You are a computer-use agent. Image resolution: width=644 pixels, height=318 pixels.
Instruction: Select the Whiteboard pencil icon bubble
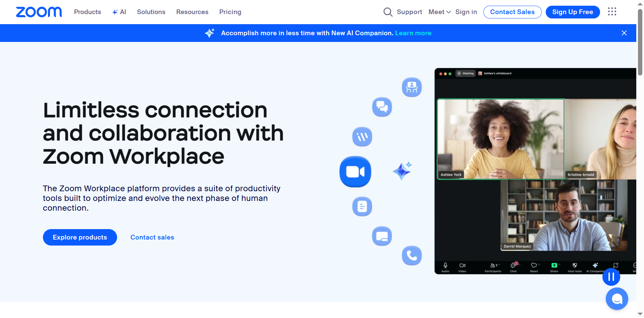[362, 137]
